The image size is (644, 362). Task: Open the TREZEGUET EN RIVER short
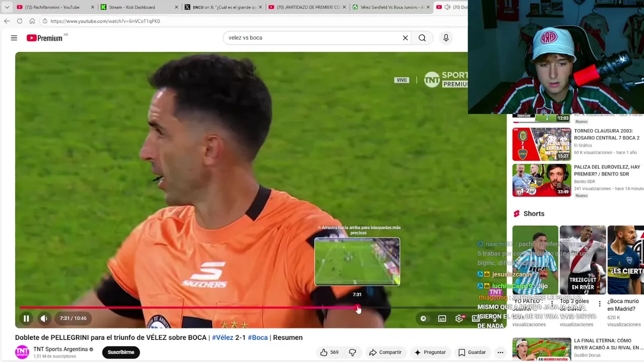tap(583, 260)
